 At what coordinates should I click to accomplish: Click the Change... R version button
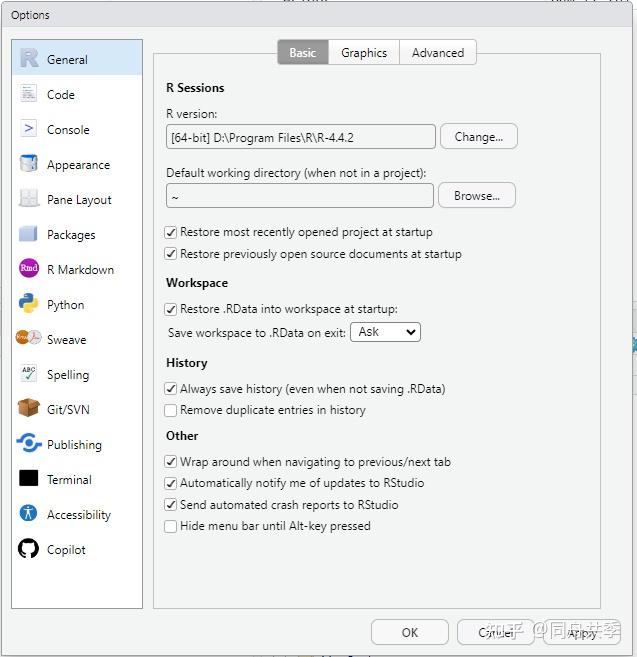click(x=479, y=137)
